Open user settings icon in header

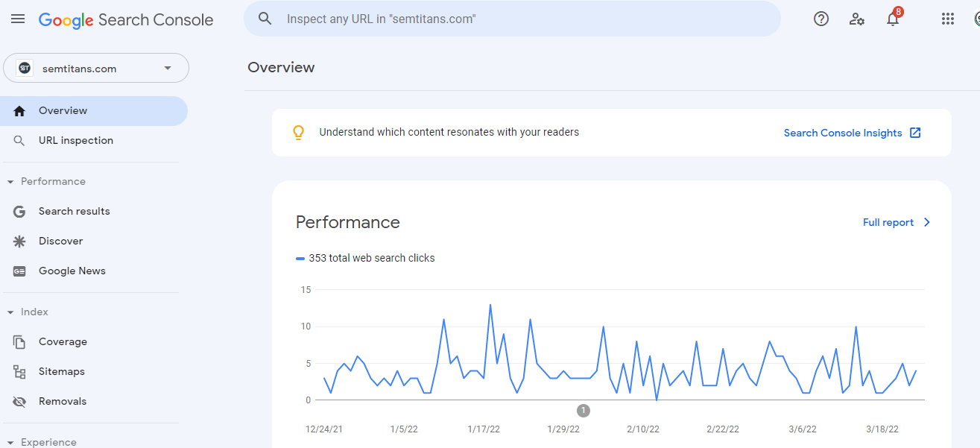click(857, 19)
